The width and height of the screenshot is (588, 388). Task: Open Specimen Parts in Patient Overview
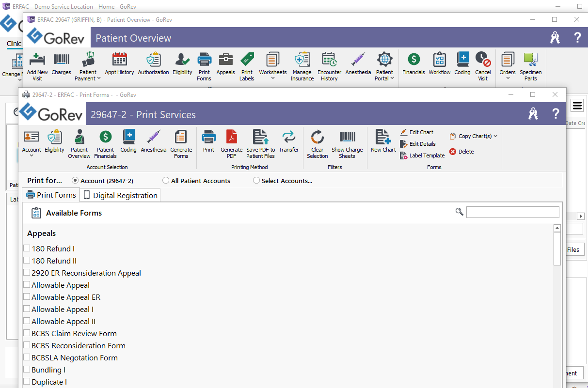click(531, 66)
